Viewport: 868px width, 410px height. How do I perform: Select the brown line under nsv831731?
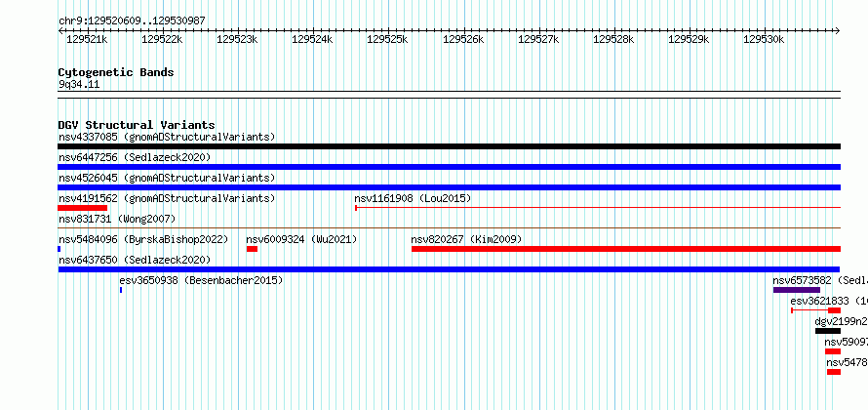449,227
